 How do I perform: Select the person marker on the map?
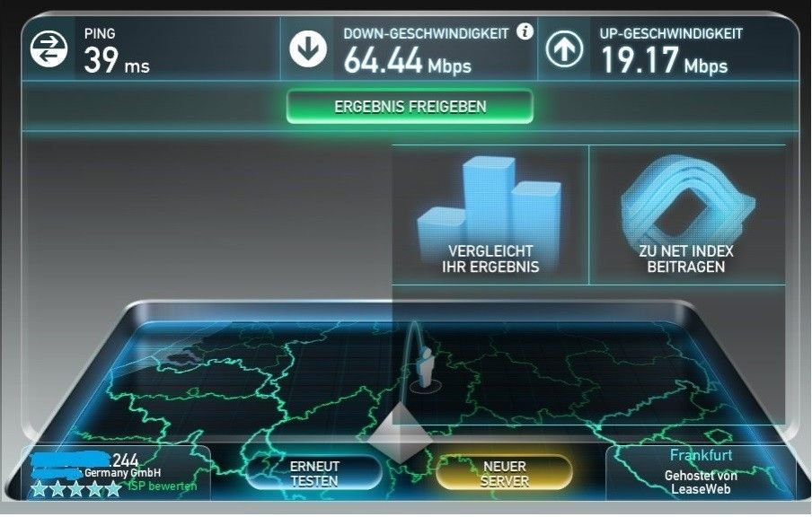426,368
